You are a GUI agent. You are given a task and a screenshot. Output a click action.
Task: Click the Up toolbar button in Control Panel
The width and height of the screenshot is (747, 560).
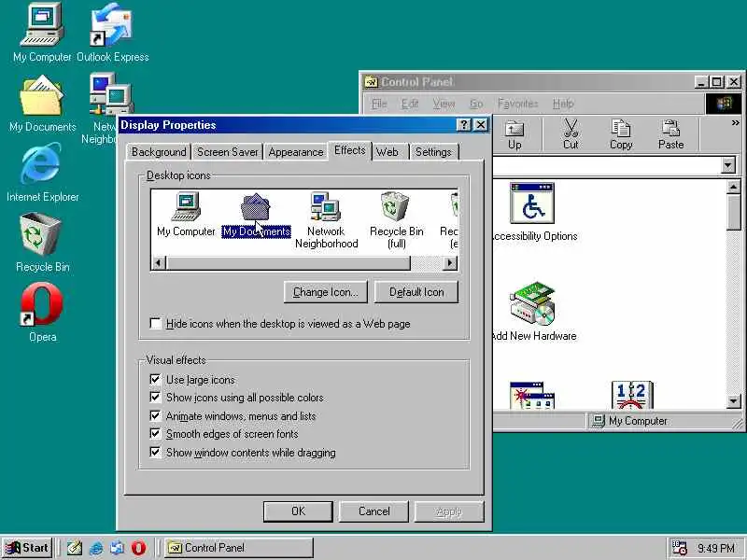pyautogui.click(x=514, y=134)
